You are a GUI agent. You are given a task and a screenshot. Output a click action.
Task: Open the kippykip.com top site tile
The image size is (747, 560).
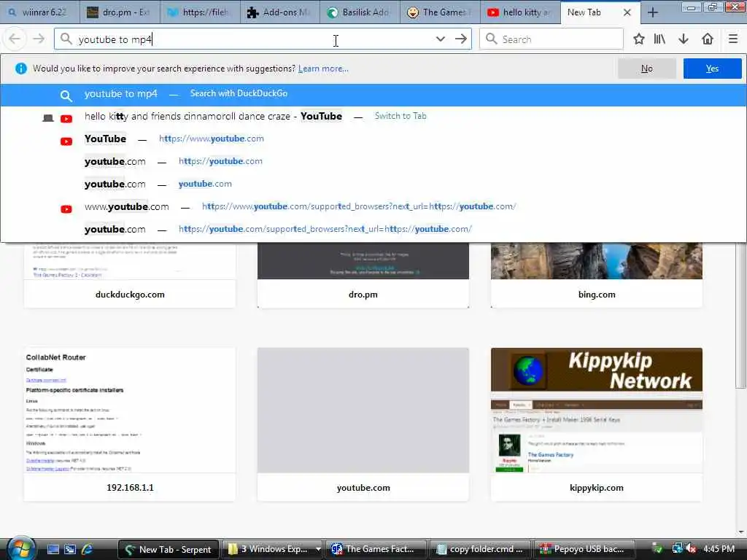[x=597, y=424]
